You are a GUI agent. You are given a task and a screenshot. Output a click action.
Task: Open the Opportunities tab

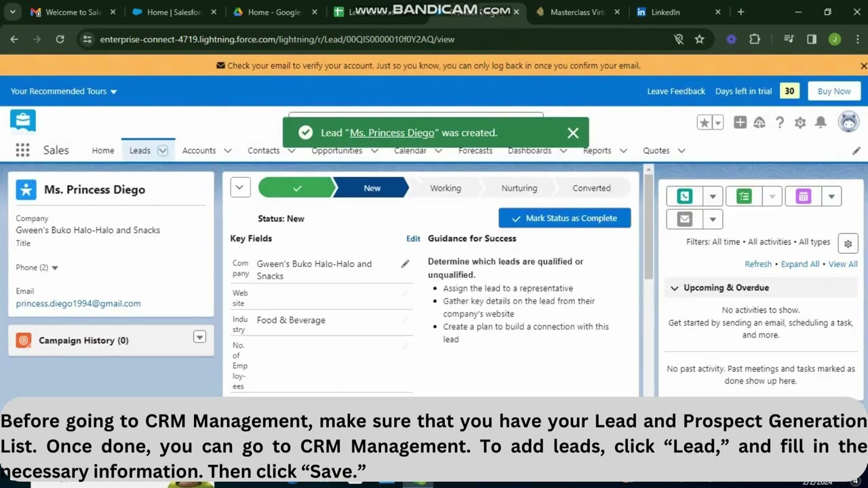point(337,150)
